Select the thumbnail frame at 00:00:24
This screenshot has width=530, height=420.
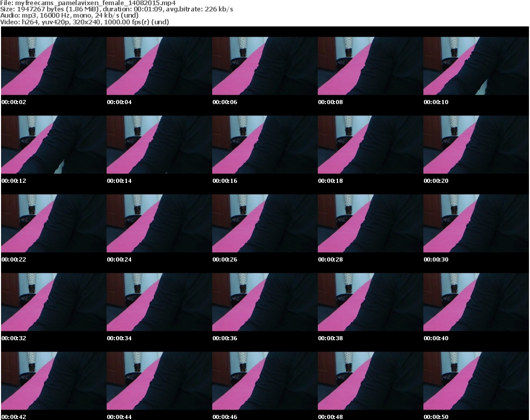[x=159, y=224]
